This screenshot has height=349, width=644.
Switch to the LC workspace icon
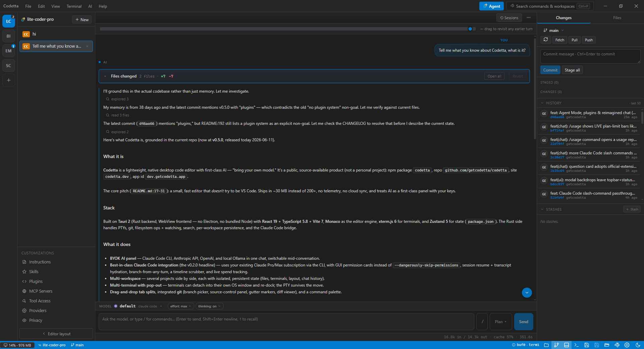(9, 21)
